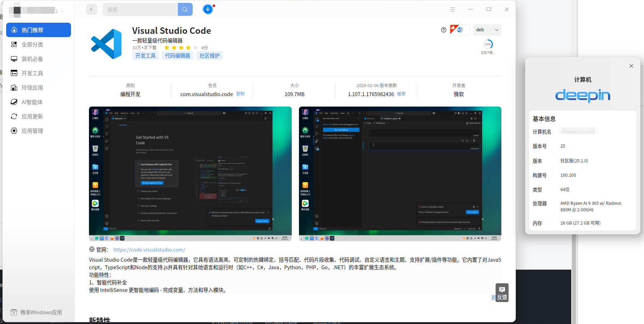Open the app store hamburger menu

[x=453, y=9]
